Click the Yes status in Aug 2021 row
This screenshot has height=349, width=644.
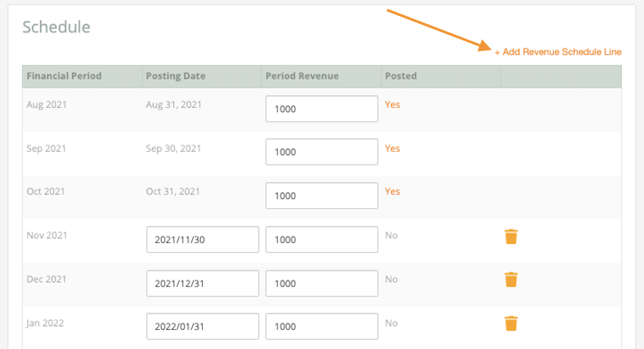(x=392, y=105)
